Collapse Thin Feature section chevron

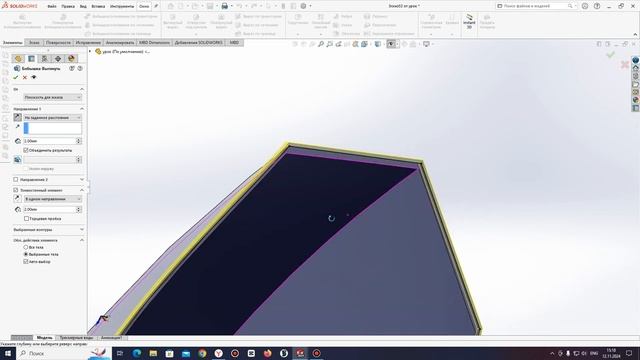pyautogui.click(x=82, y=190)
